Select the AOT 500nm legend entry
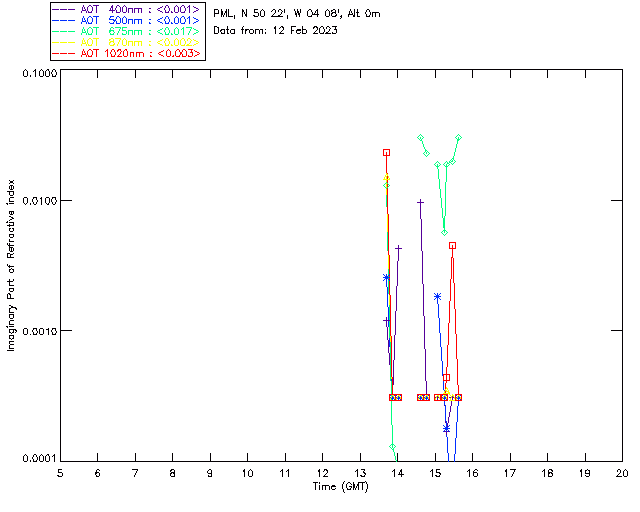 pyautogui.click(x=127, y=20)
